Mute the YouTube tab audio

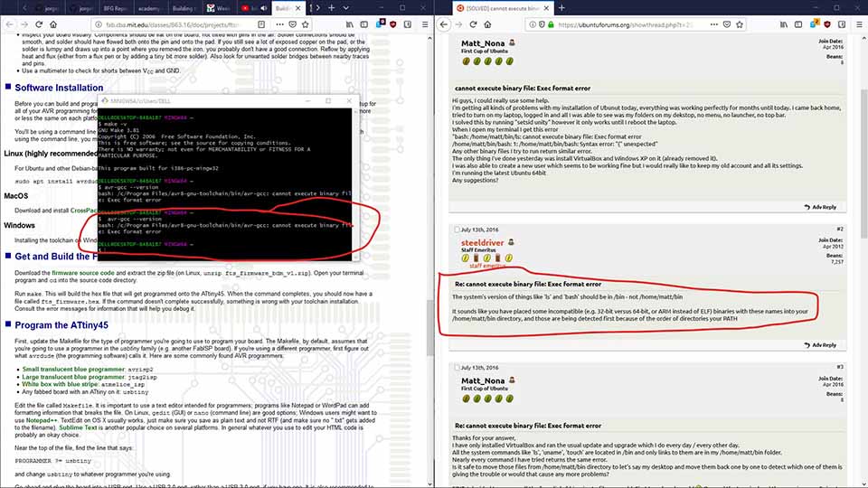pyautogui.click(x=263, y=8)
